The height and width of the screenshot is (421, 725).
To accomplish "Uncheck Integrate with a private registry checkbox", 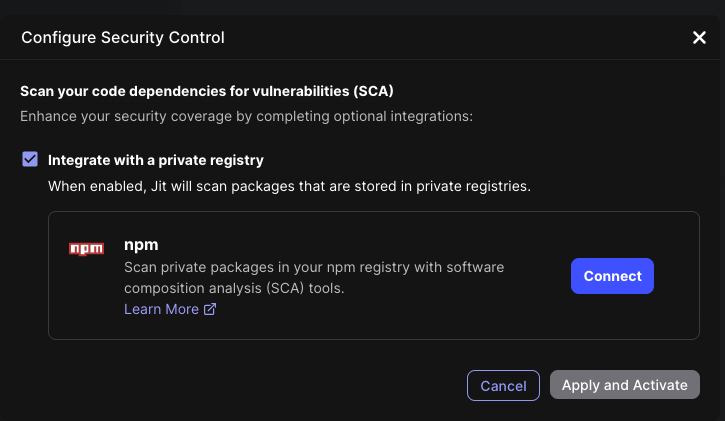I will 30,159.
